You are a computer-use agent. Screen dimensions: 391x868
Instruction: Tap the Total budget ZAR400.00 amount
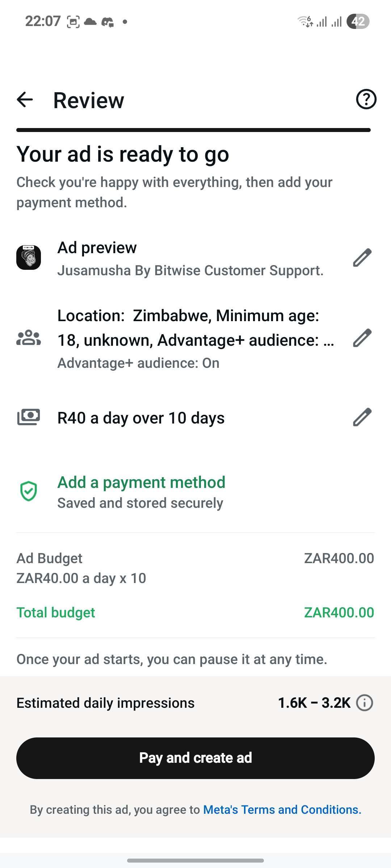click(339, 612)
